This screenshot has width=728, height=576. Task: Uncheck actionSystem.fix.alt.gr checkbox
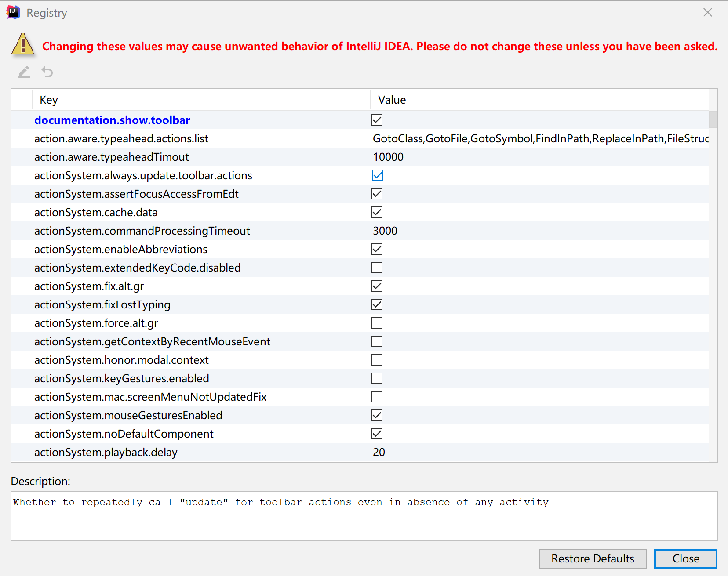point(377,286)
